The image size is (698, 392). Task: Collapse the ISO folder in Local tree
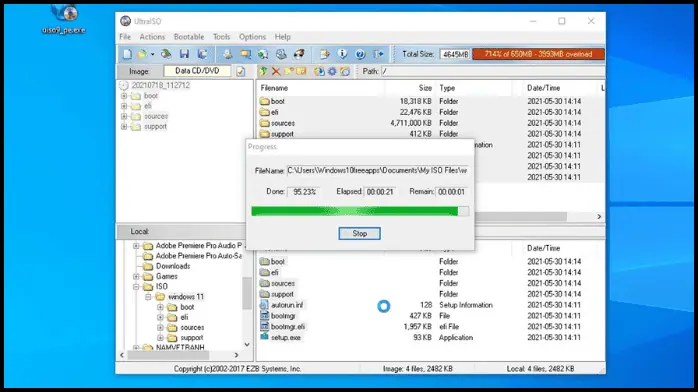pos(136,287)
